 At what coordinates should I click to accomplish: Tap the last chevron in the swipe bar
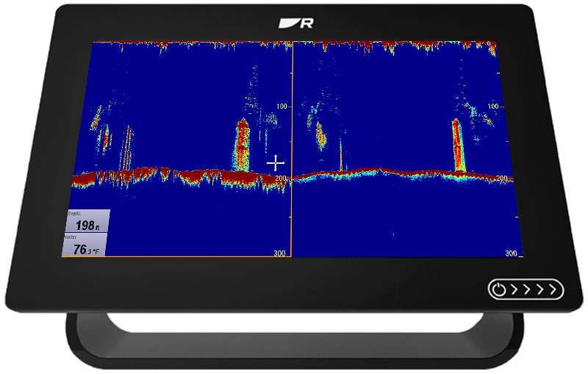pyautogui.click(x=551, y=290)
